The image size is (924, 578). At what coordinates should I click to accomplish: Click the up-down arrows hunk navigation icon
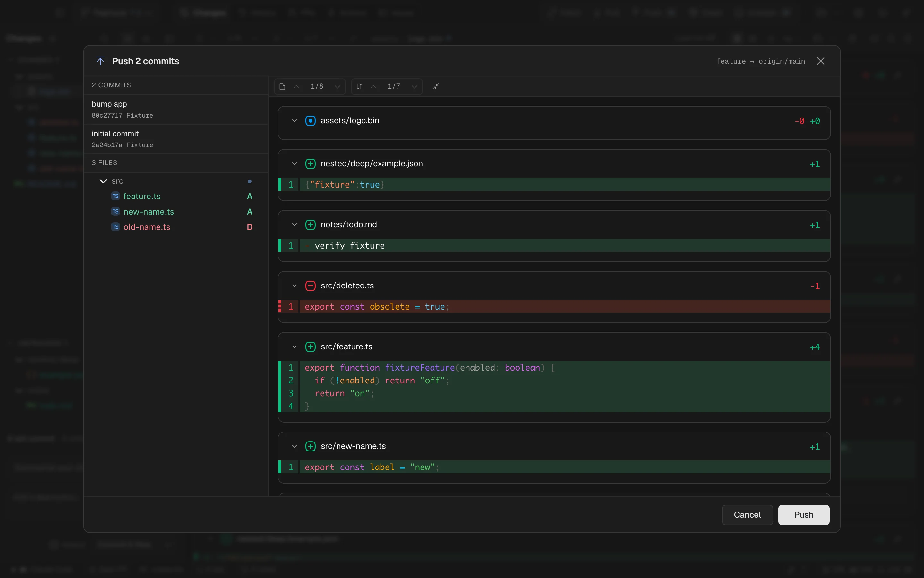point(359,87)
